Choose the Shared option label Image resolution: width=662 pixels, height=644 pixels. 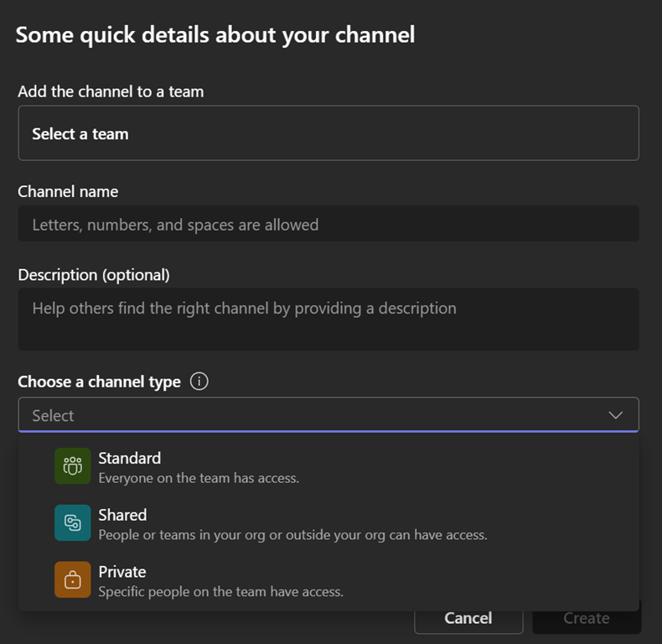tap(122, 515)
